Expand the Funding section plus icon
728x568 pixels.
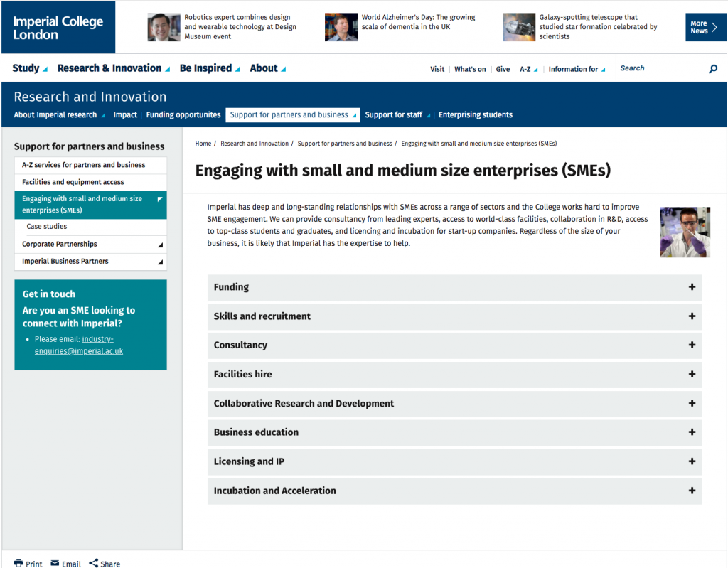pyautogui.click(x=692, y=287)
